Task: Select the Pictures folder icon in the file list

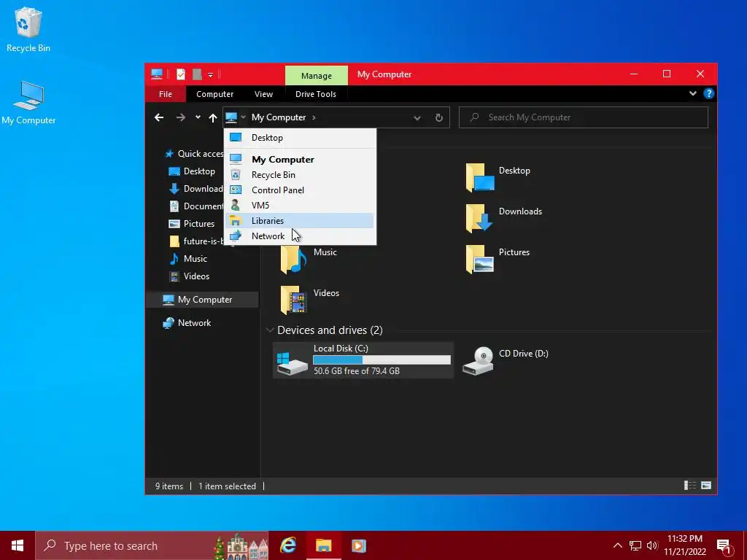Action: click(480, 260)
